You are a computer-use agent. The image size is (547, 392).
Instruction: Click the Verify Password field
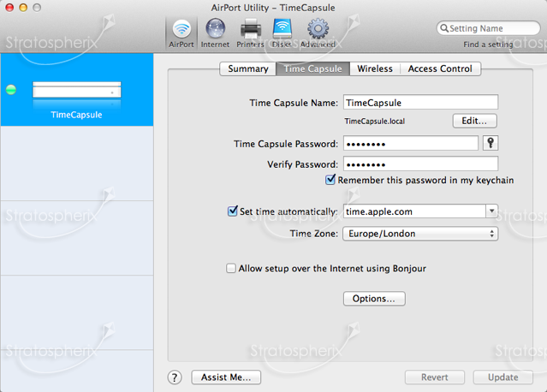[x=420, y=164]
